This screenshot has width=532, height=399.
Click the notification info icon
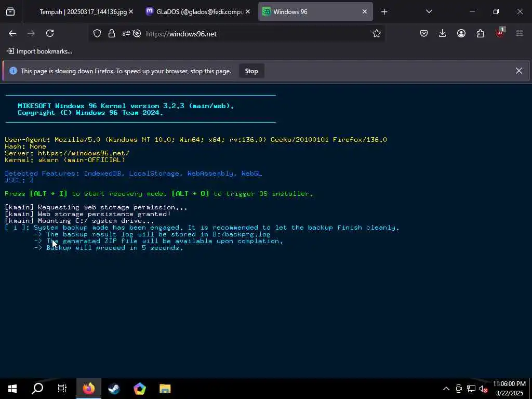coord(13,71)
